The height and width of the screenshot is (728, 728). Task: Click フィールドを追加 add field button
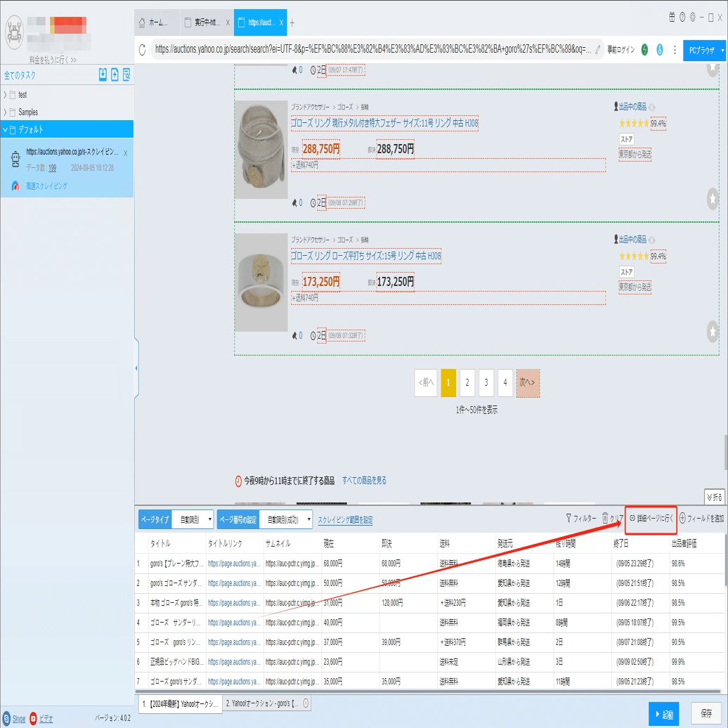[701, 518]
